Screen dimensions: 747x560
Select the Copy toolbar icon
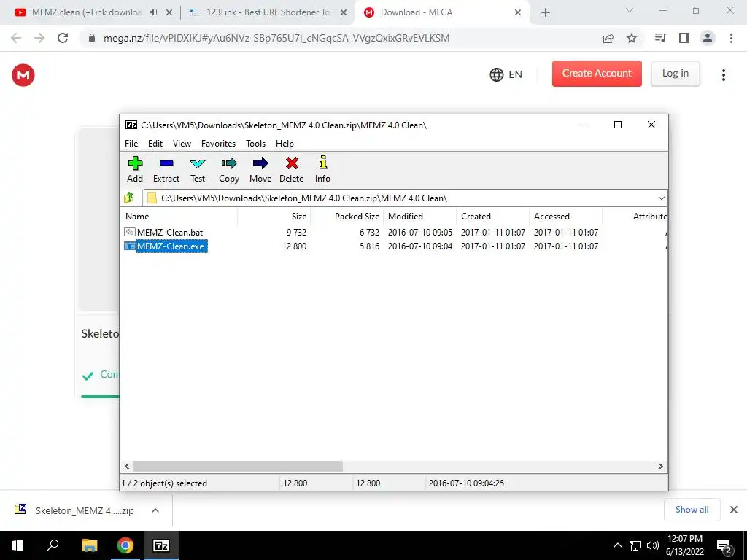228,169
